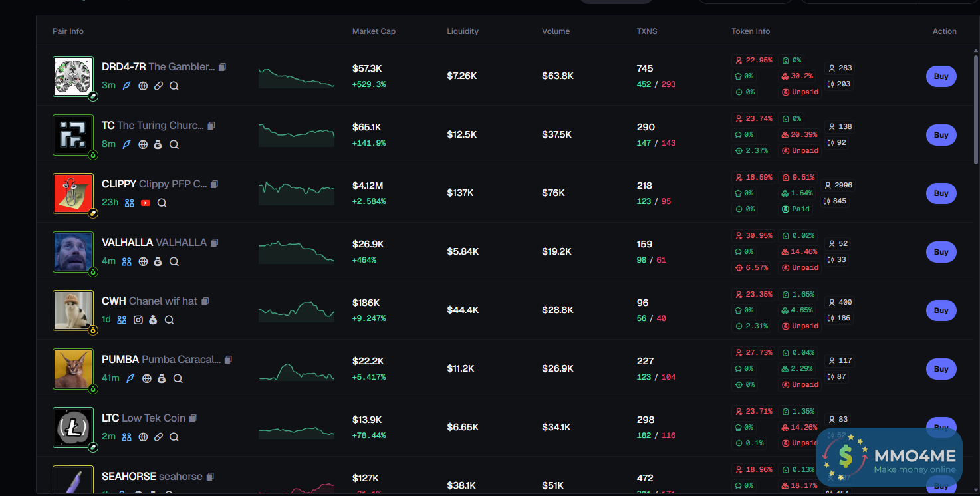Sort by the Liquidity column header
This screenshot has height=496, width=980.
pyautogui.click(x=463, y=31)
